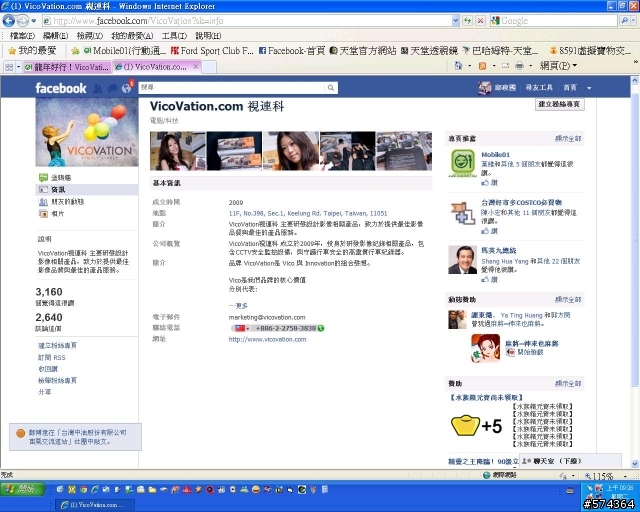Click the Read Mail icon in command bar
The width and height of the screenshot is (640, 512).
pos(505,65)
